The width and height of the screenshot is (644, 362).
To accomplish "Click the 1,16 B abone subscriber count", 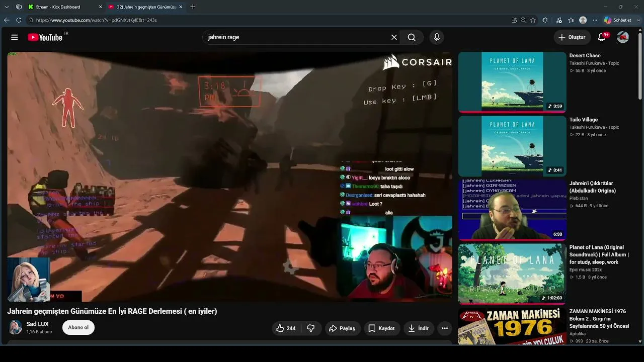I will coord(39,332).
